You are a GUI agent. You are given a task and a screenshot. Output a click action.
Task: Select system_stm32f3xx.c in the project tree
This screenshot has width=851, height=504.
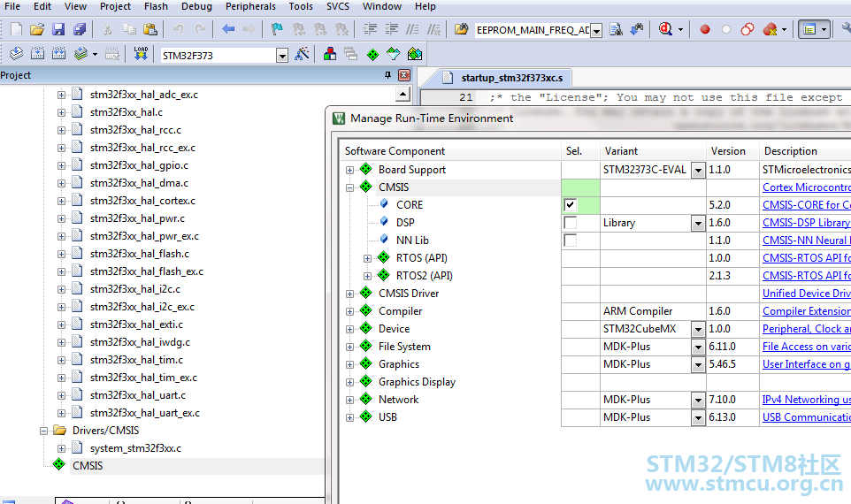(x=135, y=448)
